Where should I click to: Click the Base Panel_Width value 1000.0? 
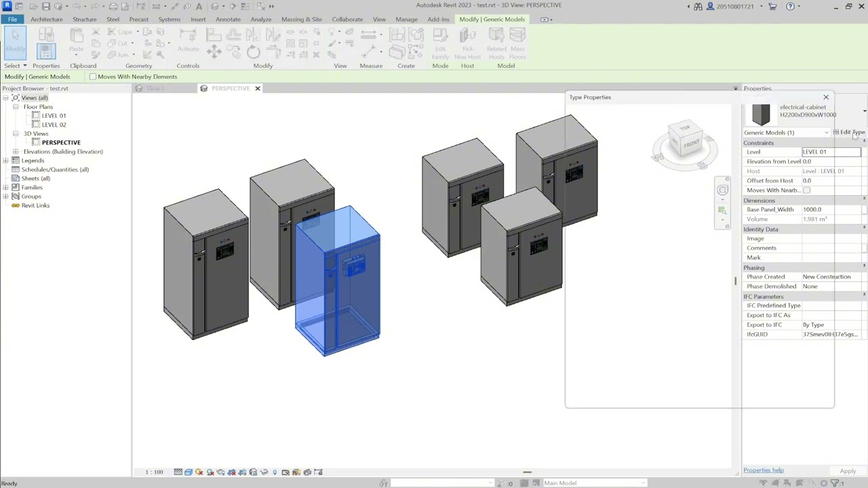(x=831, y=209)
